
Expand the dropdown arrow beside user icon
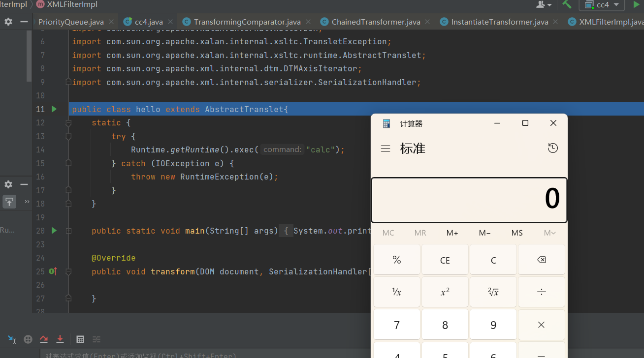tap(549, 5)
